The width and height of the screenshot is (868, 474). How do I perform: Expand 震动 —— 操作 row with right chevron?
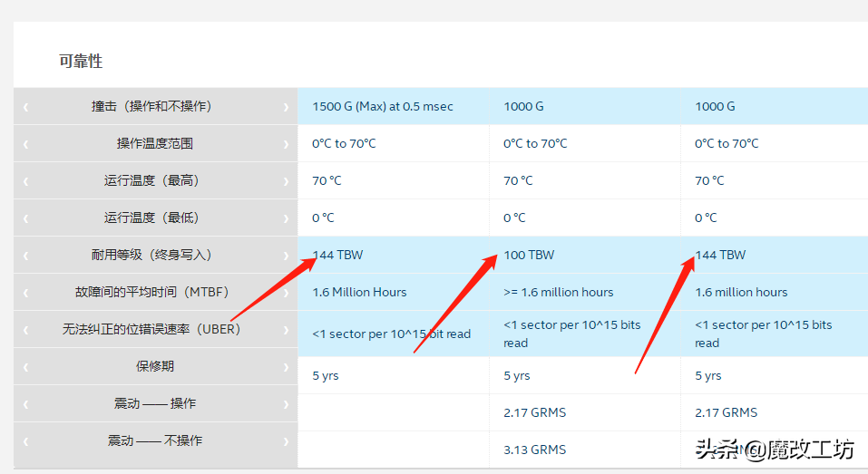pyautogui.click(x=286, y=404)
